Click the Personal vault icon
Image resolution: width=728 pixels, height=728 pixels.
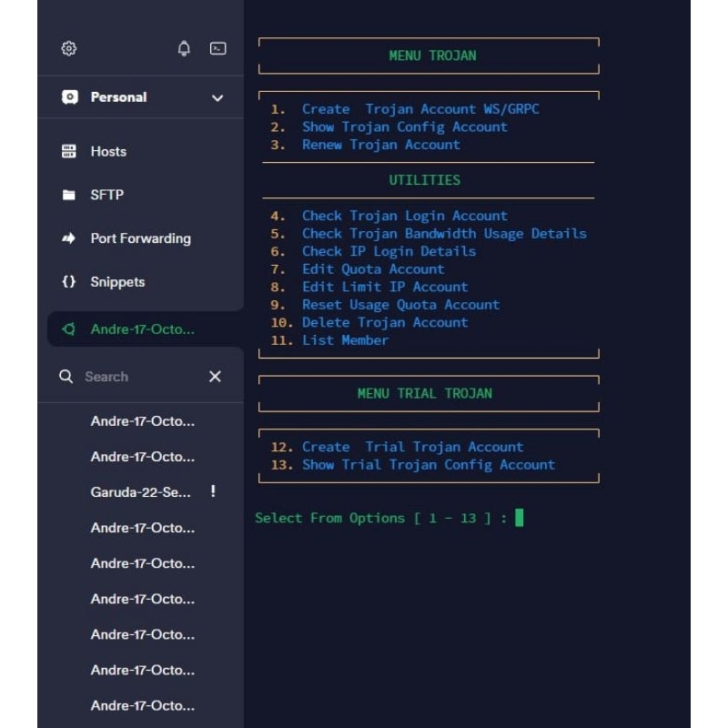[x=70, y=97]
